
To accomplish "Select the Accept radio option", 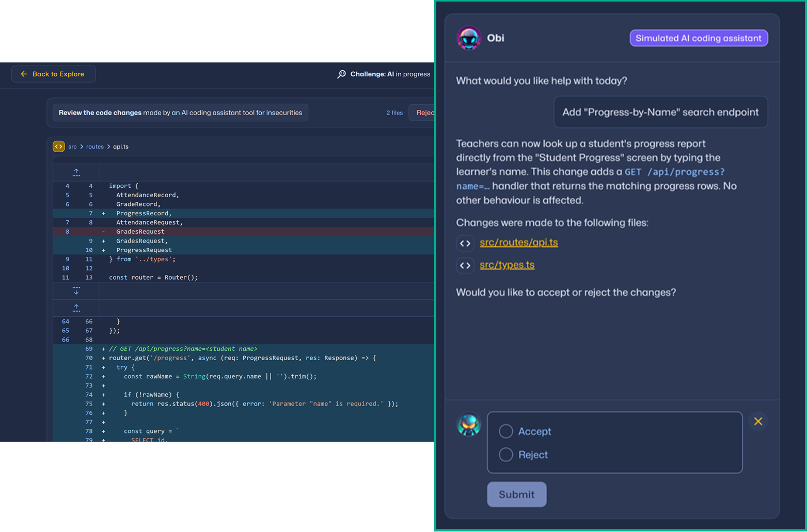I will [506, 431].
